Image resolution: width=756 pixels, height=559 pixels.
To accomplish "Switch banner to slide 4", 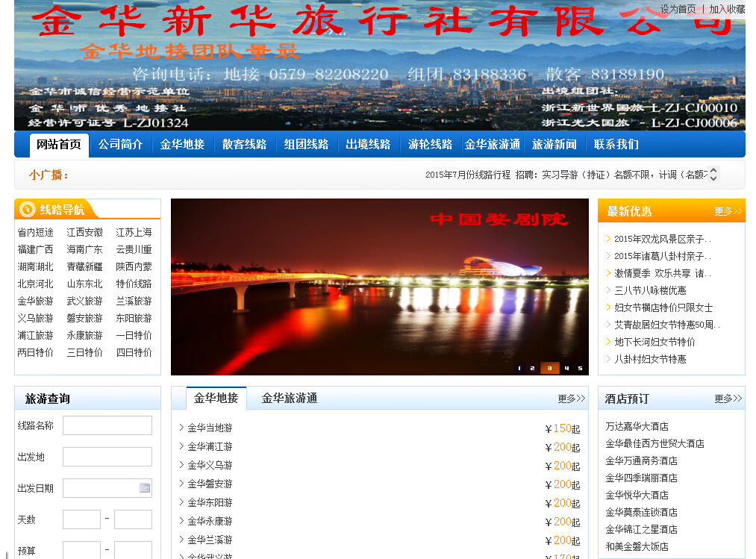I will click(566, 368).
